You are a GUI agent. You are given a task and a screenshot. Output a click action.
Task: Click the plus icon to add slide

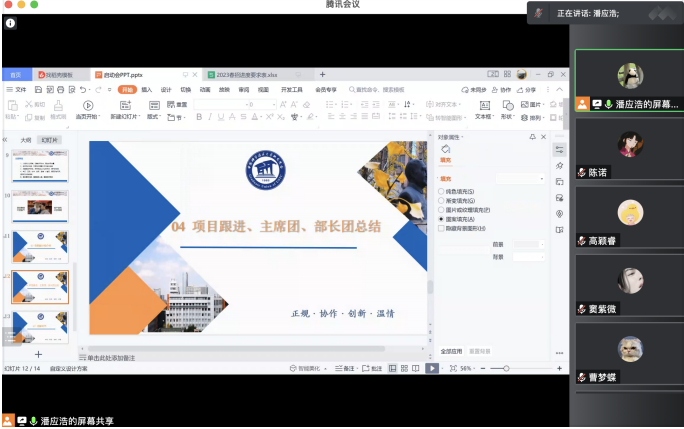(39, 354)
